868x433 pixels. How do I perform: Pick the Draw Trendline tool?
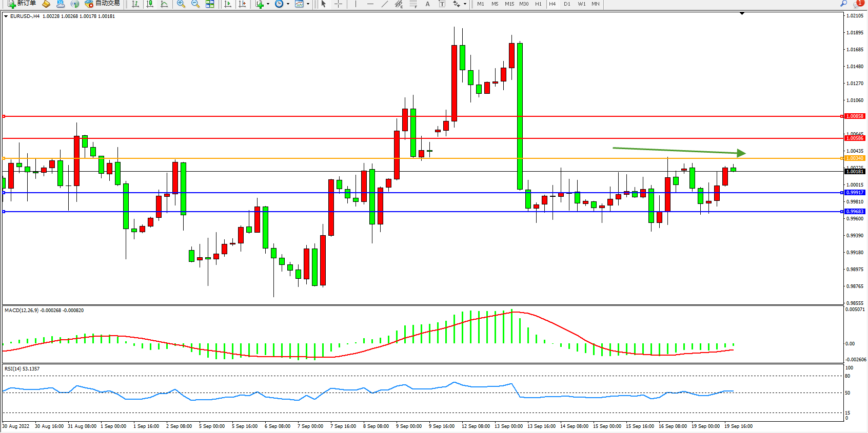pos(385,4)
